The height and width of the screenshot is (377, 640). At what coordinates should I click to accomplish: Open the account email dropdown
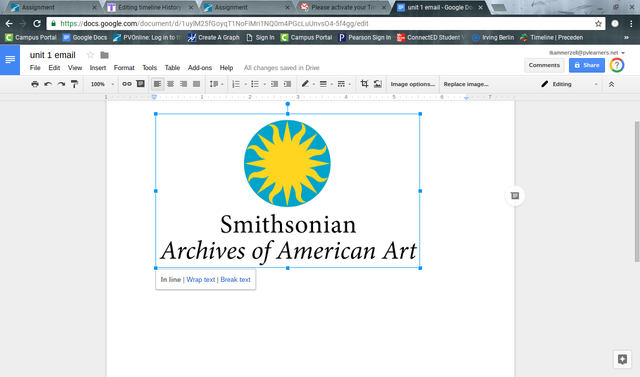tap(587, 53)
